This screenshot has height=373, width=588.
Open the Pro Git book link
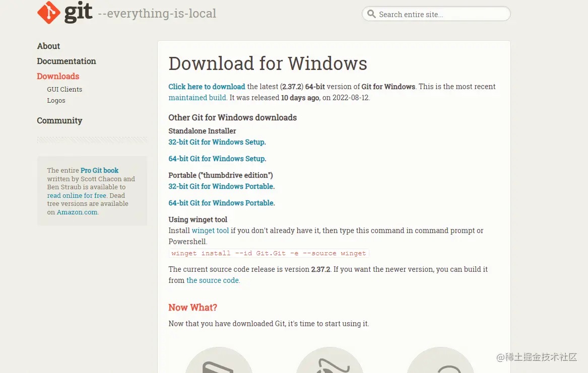click(x=99, y=171)
